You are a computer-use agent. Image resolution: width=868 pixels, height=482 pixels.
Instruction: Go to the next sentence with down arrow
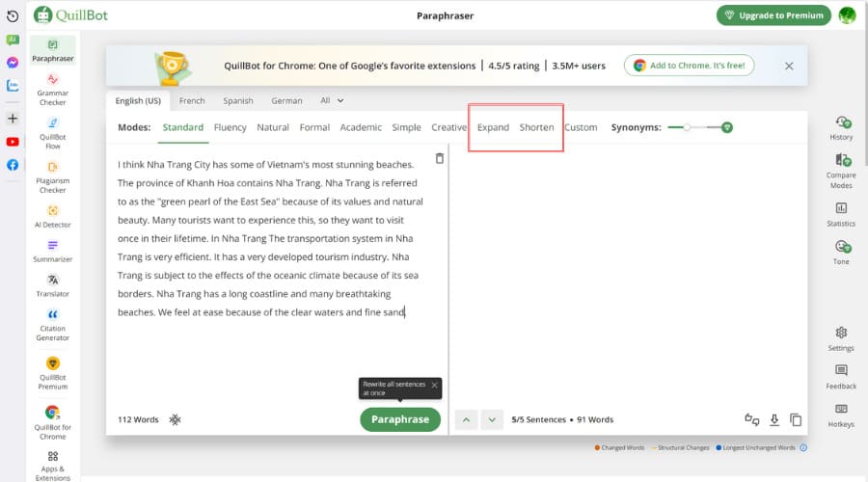click(x=492, y=419)
